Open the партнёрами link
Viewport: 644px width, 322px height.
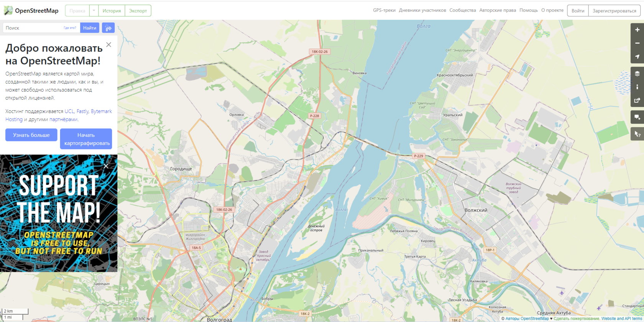click(63, 119)
